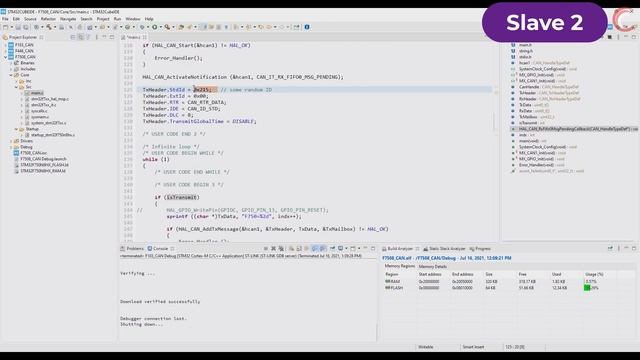The width and height of the screenshot is (640, 360).
Task: Collapse all in Project Explorer toolbar
Action: [x=73, y=37]
